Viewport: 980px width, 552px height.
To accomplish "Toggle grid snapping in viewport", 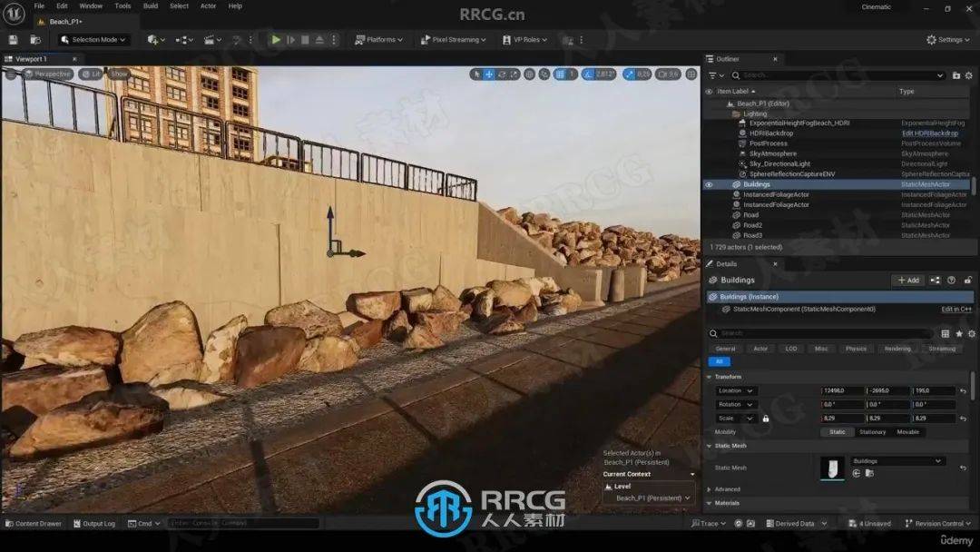I will tap(560, 74).
